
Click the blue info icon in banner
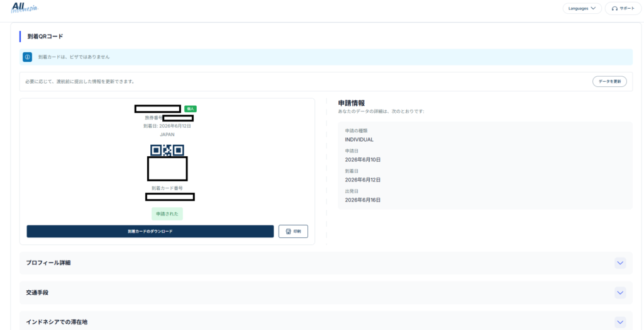tap(27, 57)
